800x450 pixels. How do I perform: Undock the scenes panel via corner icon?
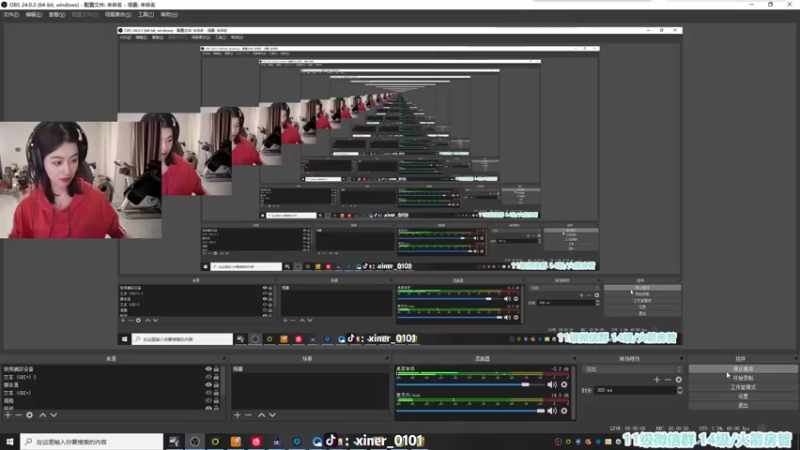[387, 359]
